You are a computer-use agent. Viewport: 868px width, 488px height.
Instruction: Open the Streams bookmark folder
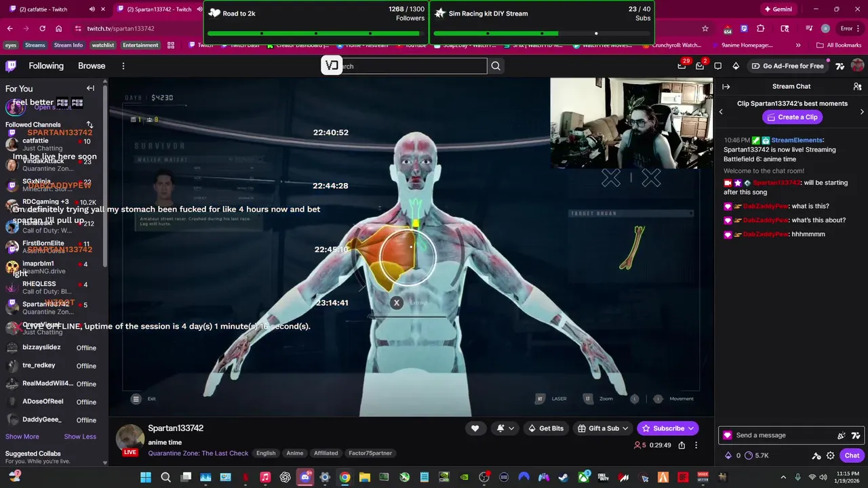coord(35,45)
